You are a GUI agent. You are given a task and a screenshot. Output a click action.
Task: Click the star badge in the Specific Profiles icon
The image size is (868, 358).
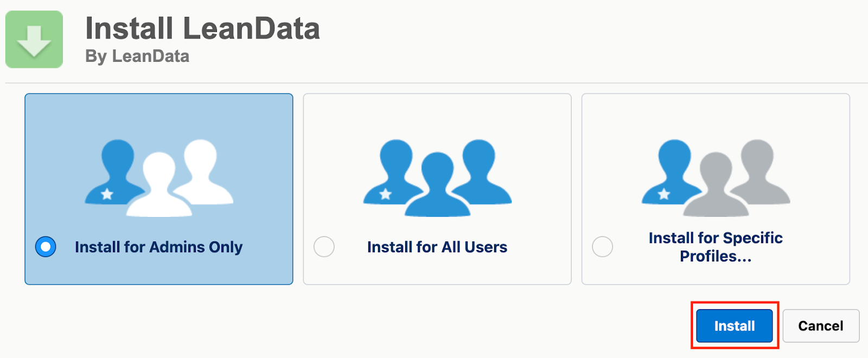[x=664, y=194]
